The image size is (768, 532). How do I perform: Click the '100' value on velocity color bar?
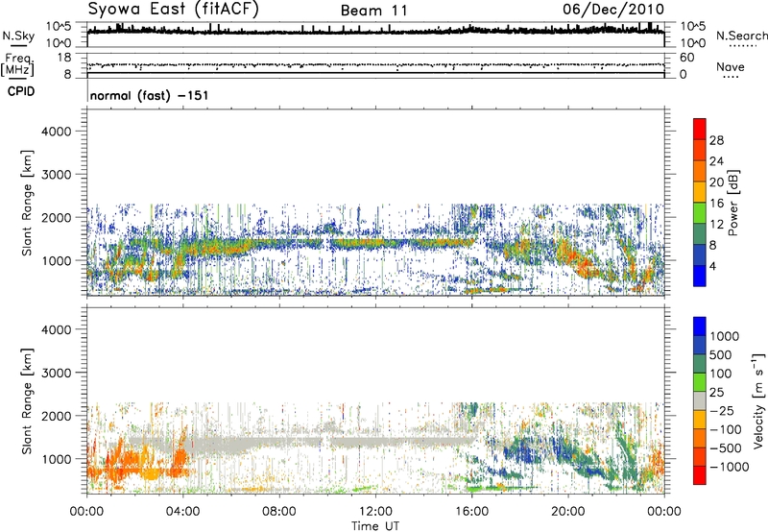click(x=721, y=374)
